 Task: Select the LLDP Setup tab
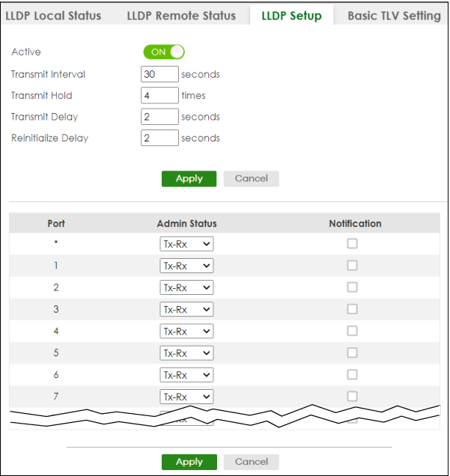[291, 16]
